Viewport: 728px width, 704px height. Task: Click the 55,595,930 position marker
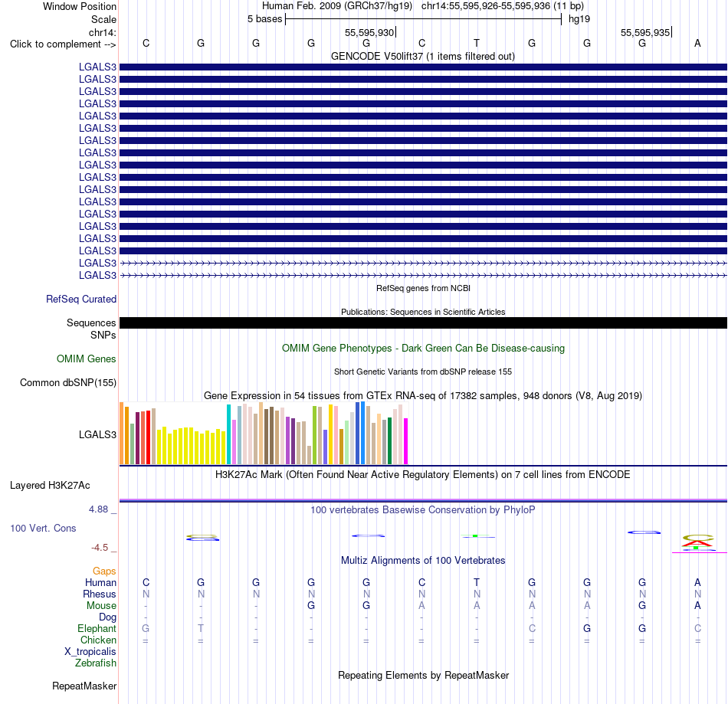(369, 32)
